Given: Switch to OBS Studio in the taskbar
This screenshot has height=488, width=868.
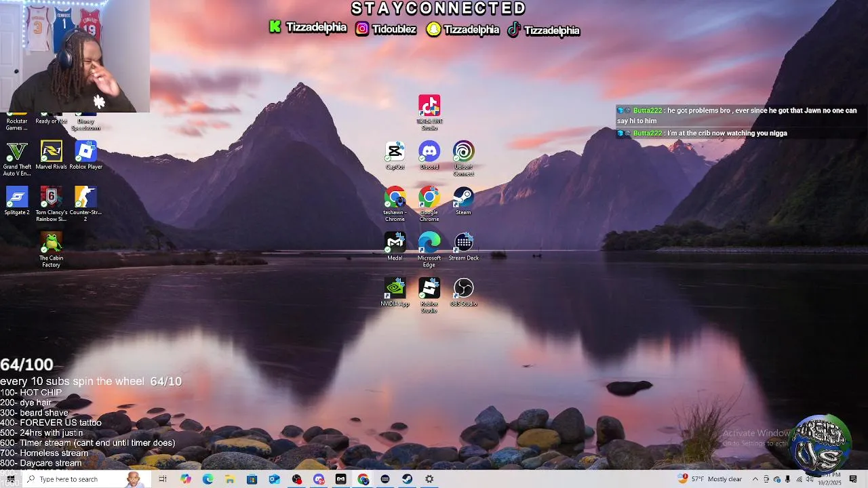Looking at the screenshot, I should (x=297, y=479).
